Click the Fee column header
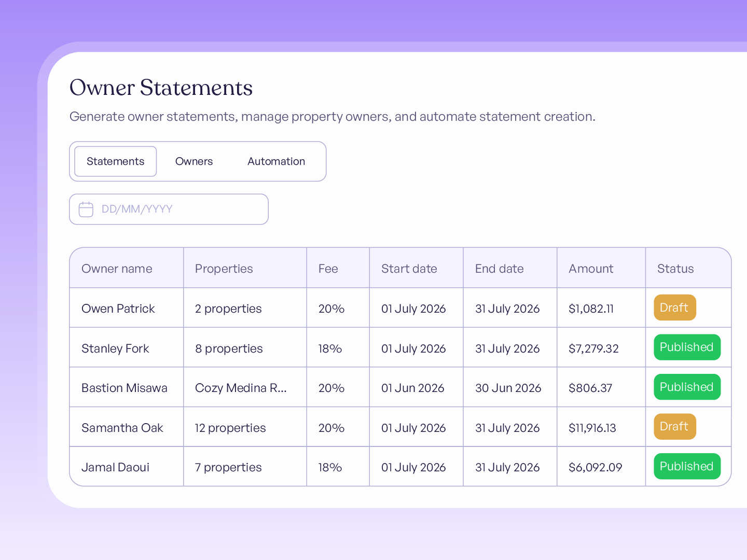Viewport: 747px width, 560px height. point(328,269)
